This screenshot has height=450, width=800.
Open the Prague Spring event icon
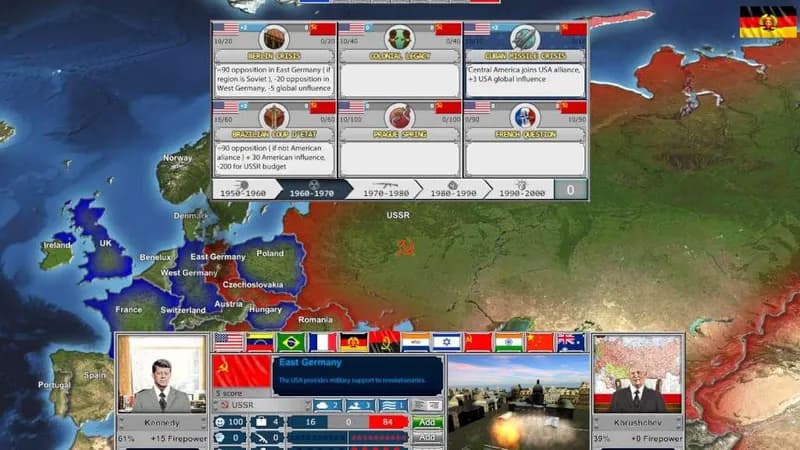pos(399,117)
